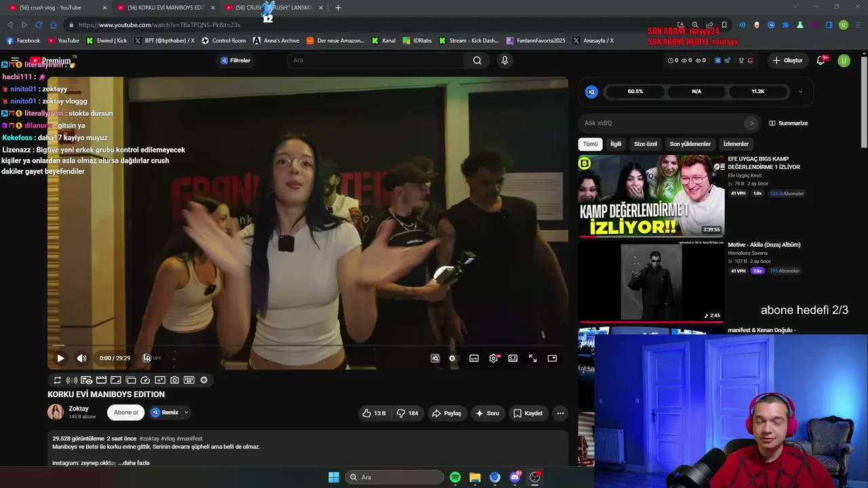Click the keyboard icon below video

tap(189, 380)
